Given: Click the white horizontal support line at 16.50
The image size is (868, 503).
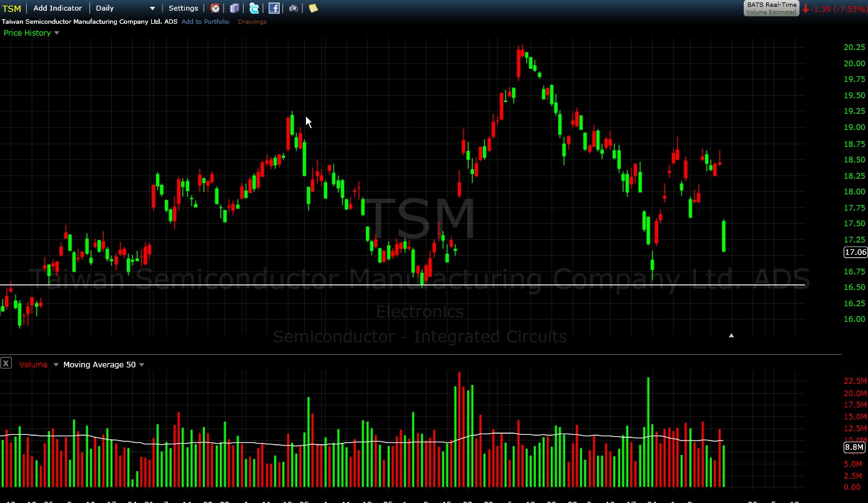Looking at the screenshot, I should pyautogui.click(x=402, y=285).
